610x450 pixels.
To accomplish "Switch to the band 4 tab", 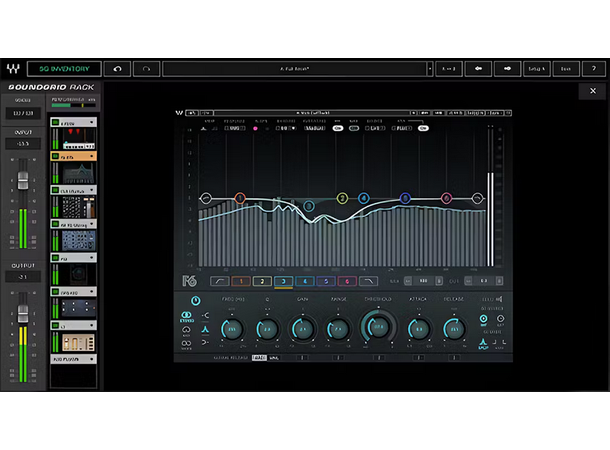I will pos(305,281).
